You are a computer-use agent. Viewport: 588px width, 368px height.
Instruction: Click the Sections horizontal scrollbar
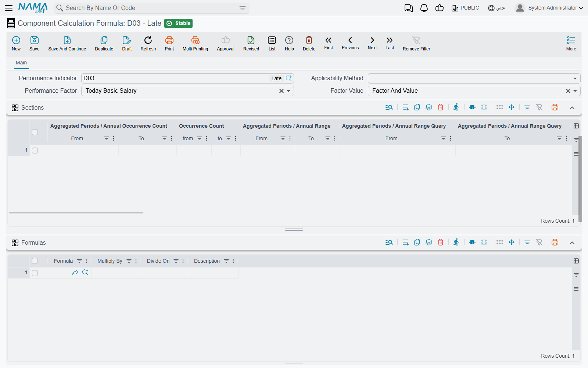pyautogui.click(x=76, y=213)
